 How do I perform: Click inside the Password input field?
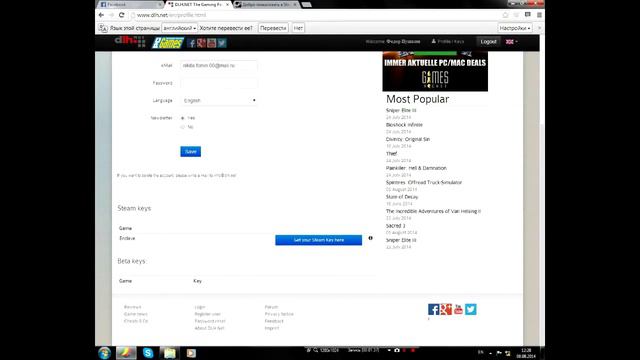219,83
